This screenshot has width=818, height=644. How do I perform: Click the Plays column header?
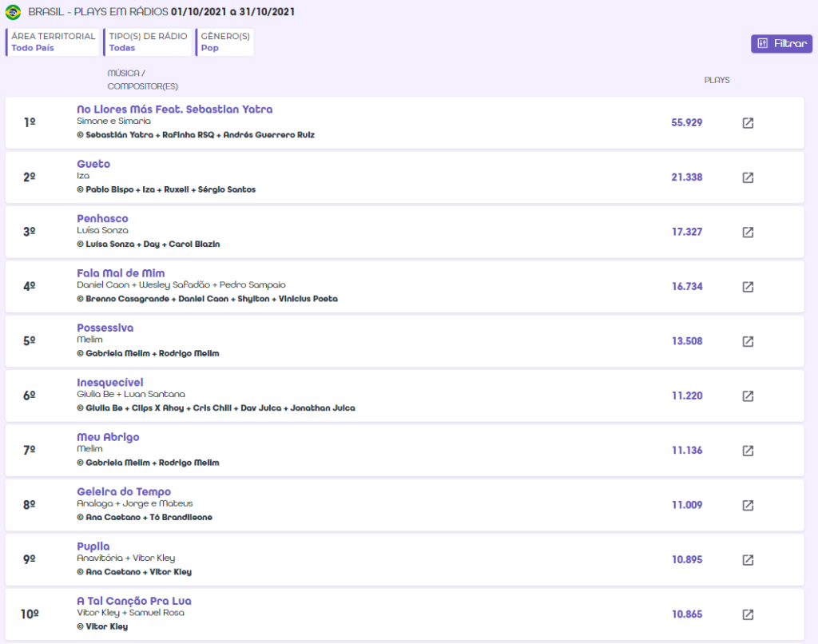717,80
